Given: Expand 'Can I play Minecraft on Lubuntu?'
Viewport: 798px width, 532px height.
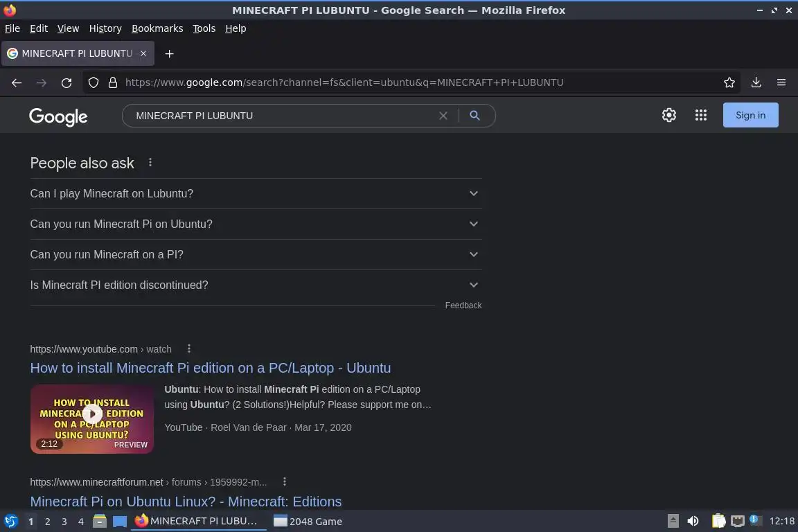Looking at the screenshot, I should click(256, 193).
